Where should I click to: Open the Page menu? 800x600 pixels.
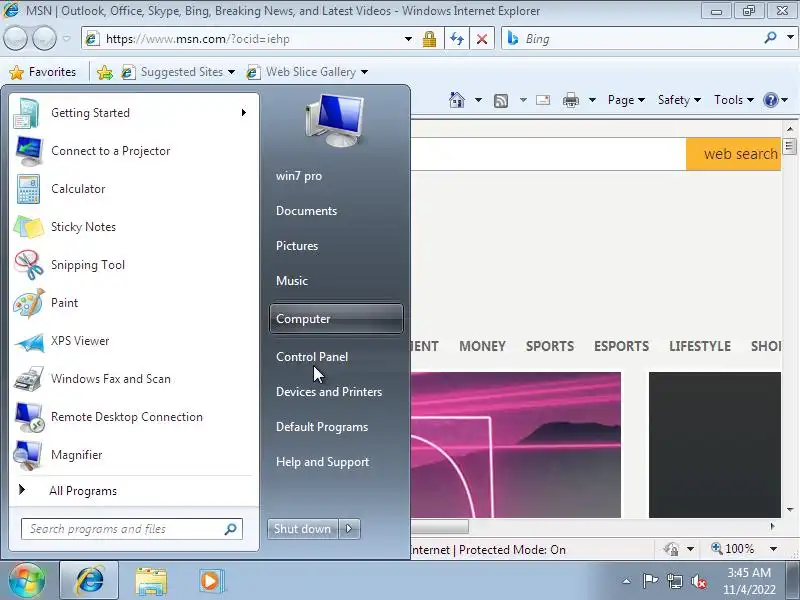pos(626,100)
